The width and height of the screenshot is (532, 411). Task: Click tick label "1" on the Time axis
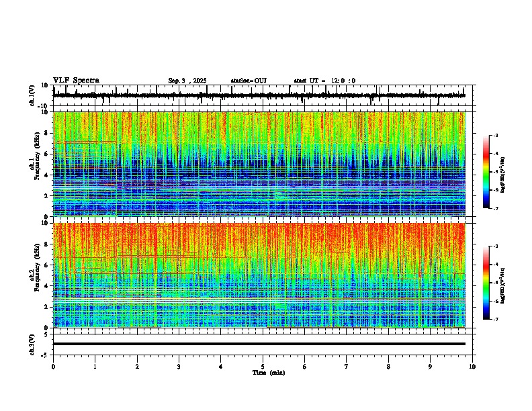tap(95, 367)
